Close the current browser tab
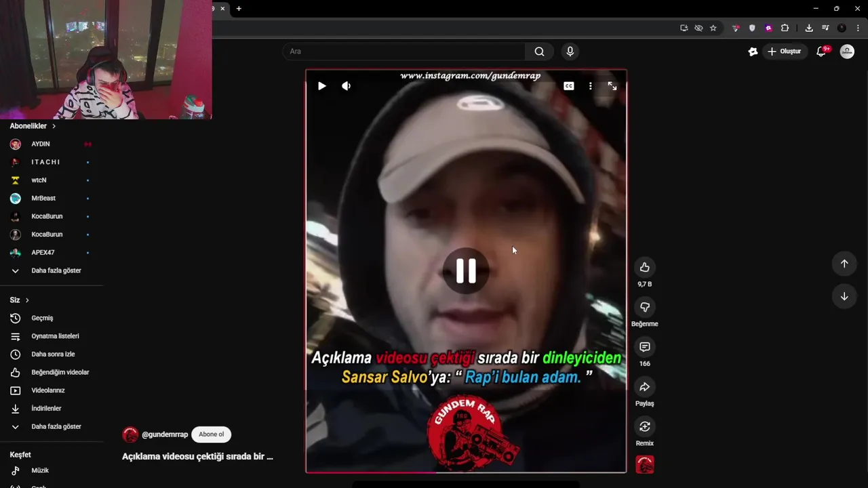Image resolution: width=868 pixels, height=488 pixels. click(x=222, y=9)
